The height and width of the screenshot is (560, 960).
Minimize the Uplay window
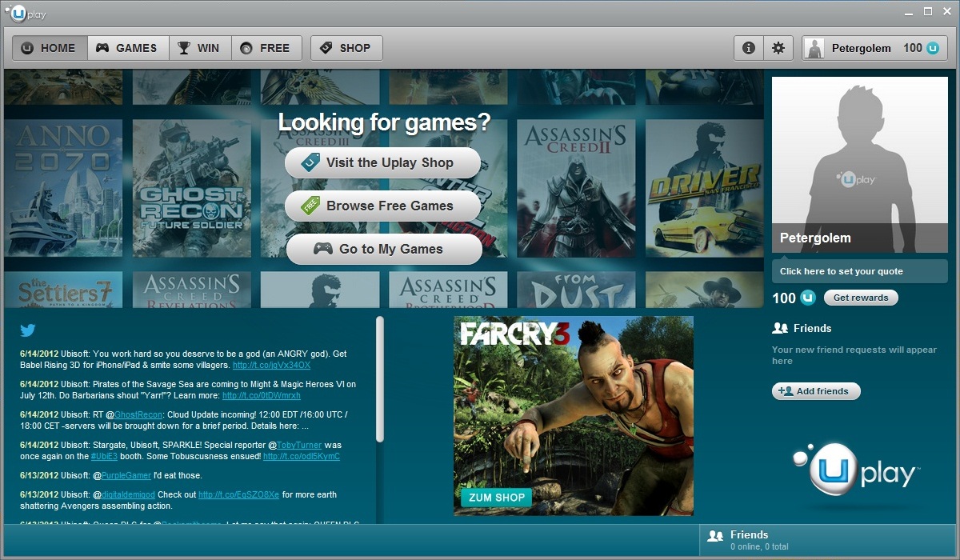(x=910, y=12)
